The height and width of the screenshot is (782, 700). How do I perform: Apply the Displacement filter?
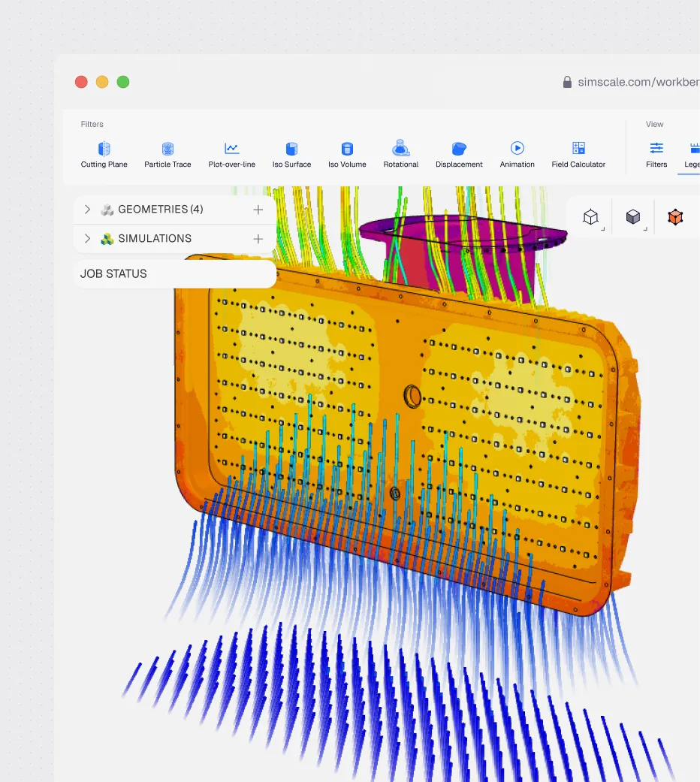pos(459,155)
